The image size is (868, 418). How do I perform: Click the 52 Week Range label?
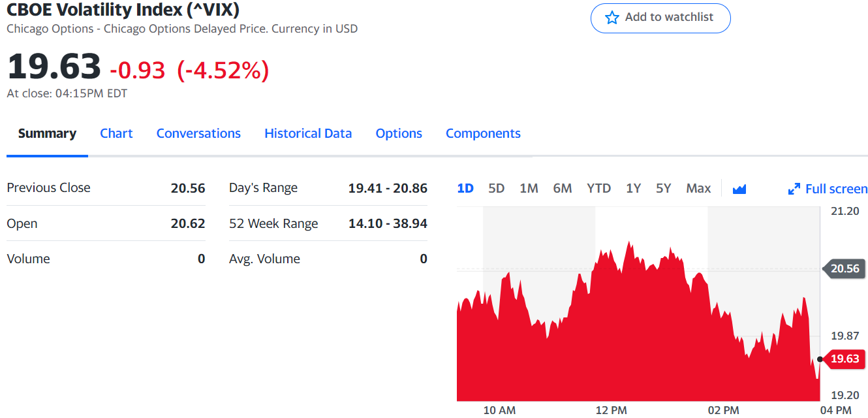(x=273, y=223)
